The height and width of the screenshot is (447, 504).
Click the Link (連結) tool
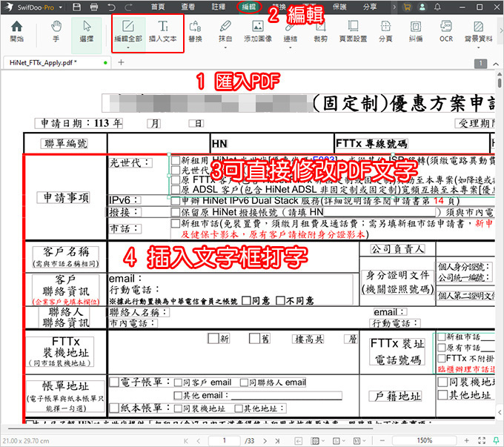pos(291,31)
